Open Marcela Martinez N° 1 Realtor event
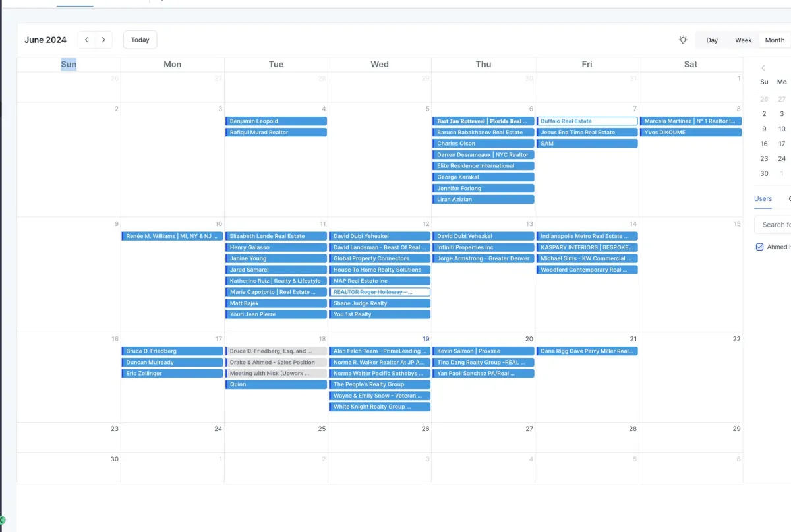The width and height of the screenshot is (791, 532). (x=691, y=121)
